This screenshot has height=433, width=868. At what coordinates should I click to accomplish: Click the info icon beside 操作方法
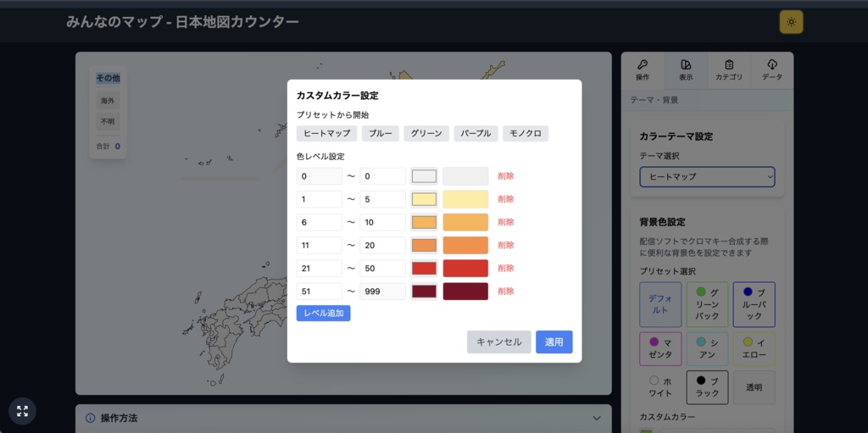coord(90,418)
